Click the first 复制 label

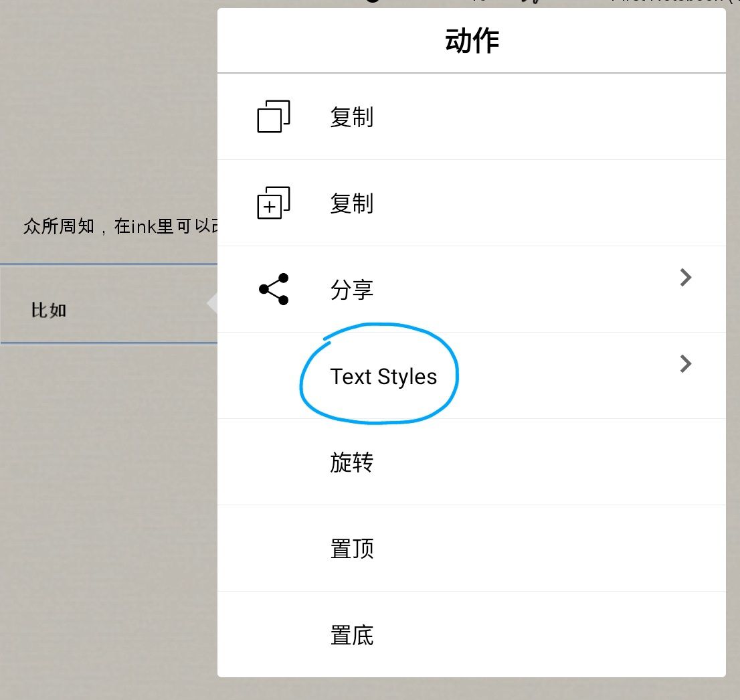coord(351,116)
